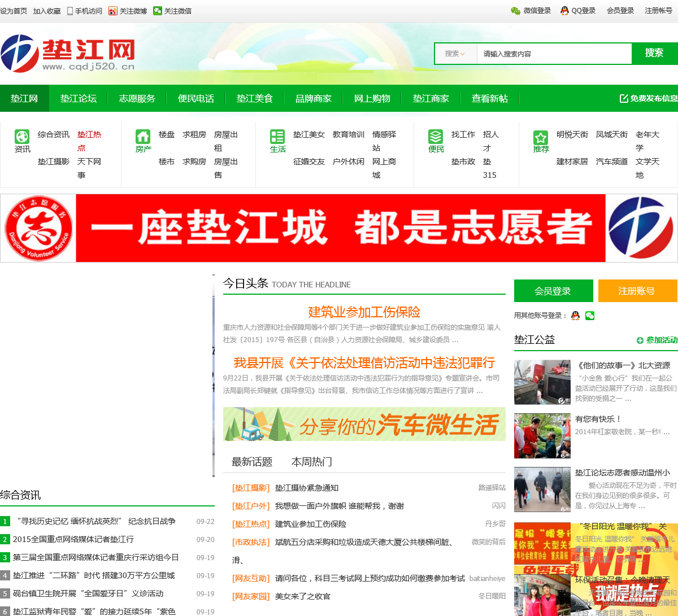This screenshot has width=678, height=616.
Task: Open the 垫江论坛 nav menu item
Action: [x=79, y=98]
